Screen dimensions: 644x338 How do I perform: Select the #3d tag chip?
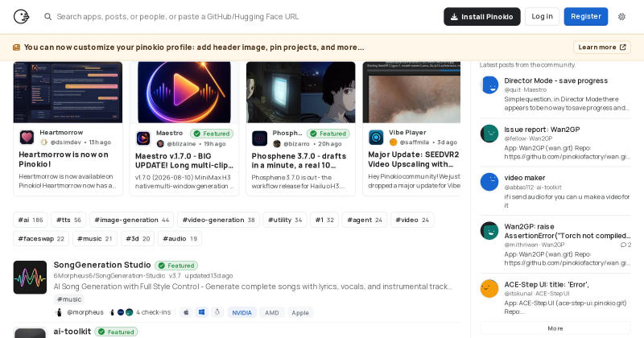pos(138,239)
